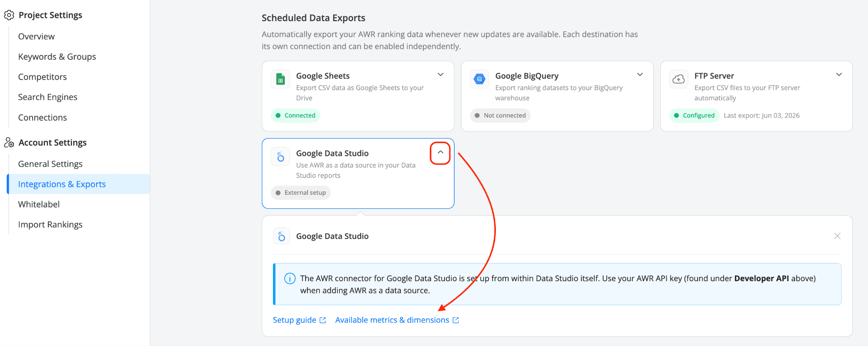
Task: Click 'Last export: Jun 03, 2026' text
Action: coord(762,116)
